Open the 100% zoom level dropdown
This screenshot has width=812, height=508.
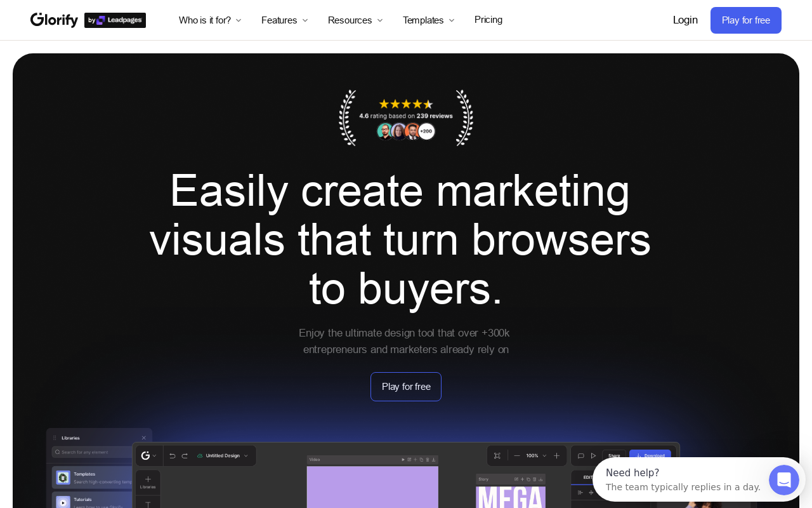pyautogui.click(x=536, y=455)
